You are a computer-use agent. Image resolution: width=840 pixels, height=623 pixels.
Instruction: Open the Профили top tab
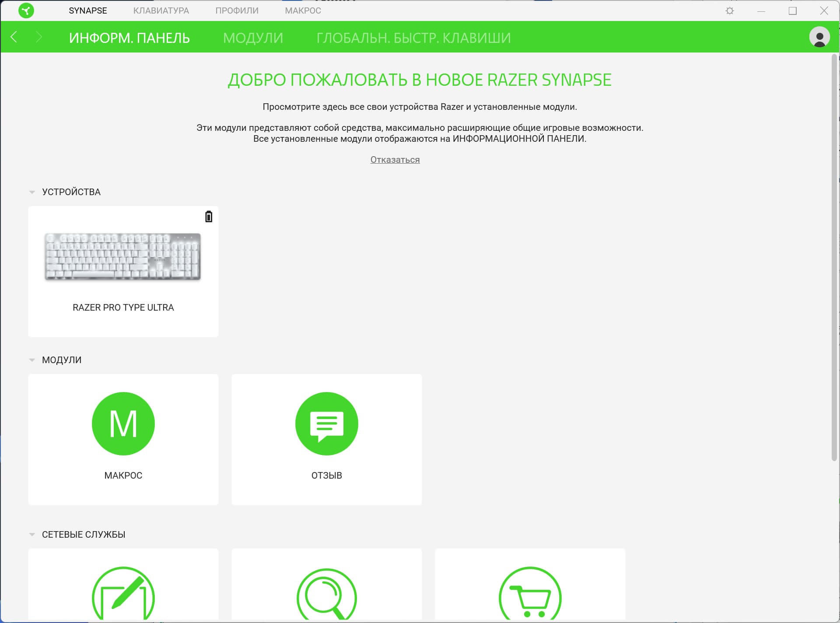(237, 10)
